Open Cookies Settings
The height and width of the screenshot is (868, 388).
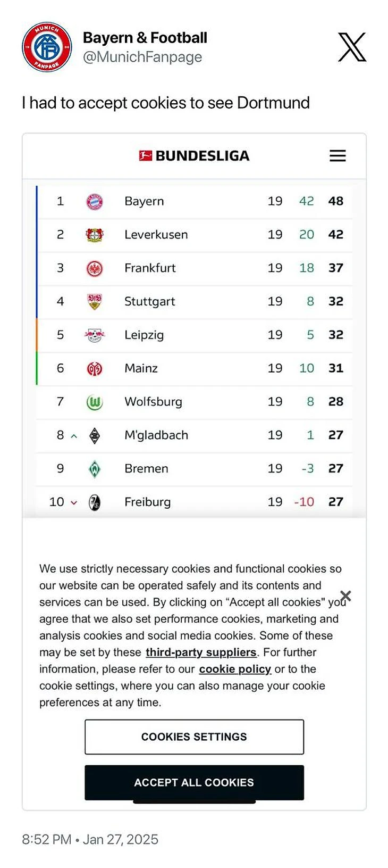(x=194, y=737)
